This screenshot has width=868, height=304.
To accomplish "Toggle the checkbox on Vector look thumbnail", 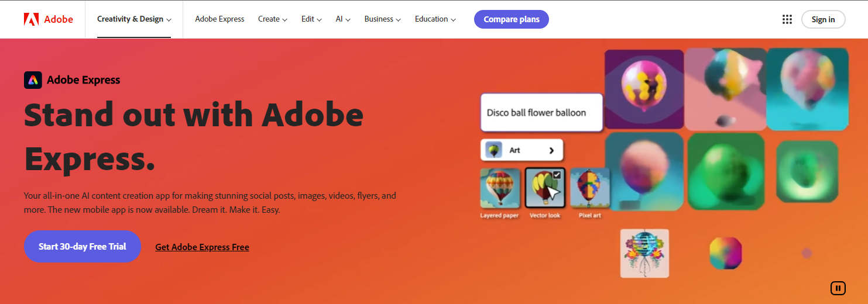I will point(557,175).
